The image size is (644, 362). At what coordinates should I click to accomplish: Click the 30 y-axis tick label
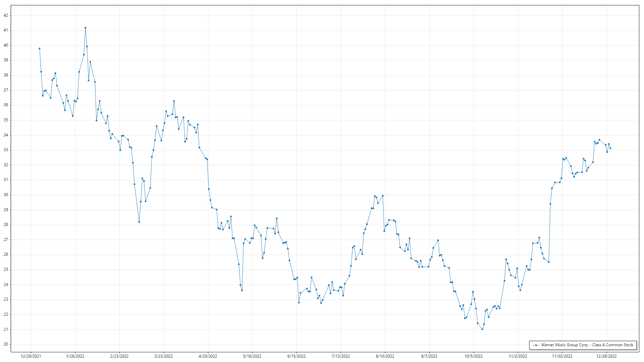coord(6,195)
